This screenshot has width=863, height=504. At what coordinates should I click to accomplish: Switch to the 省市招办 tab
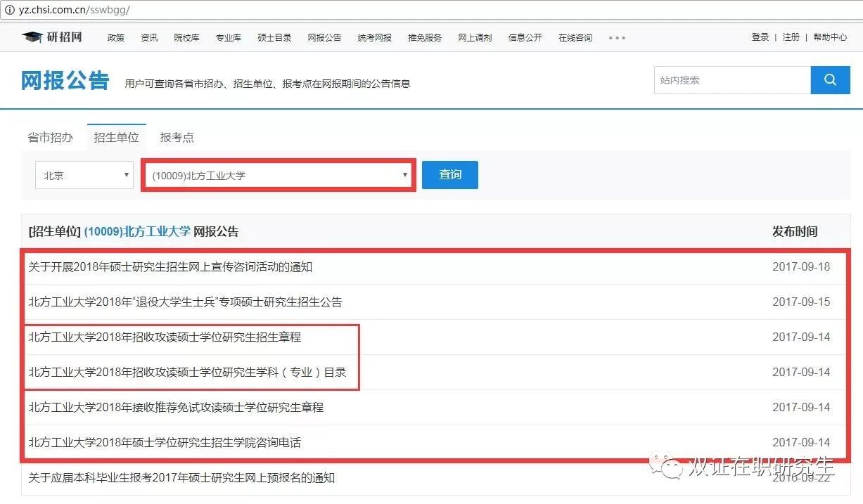50,138
